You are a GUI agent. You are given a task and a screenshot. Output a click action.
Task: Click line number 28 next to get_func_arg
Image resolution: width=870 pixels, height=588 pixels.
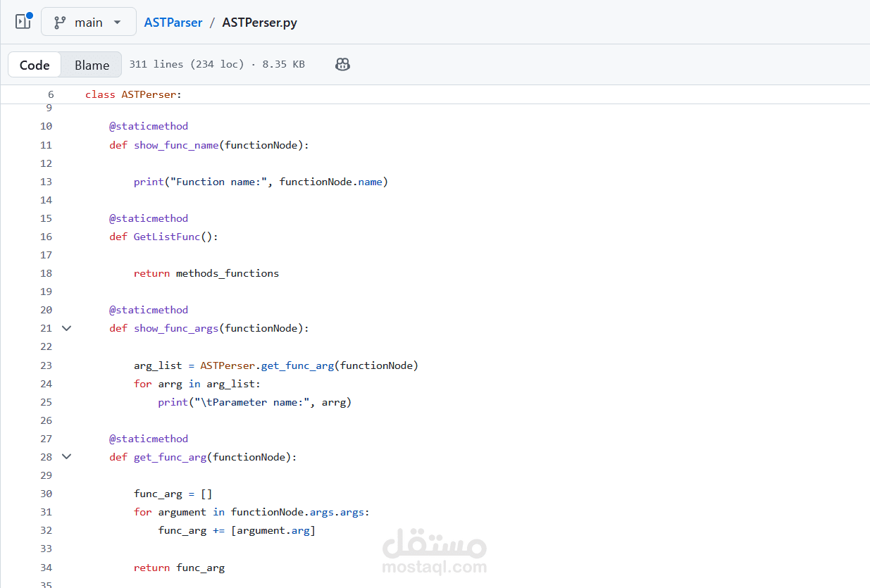[46, 456]
